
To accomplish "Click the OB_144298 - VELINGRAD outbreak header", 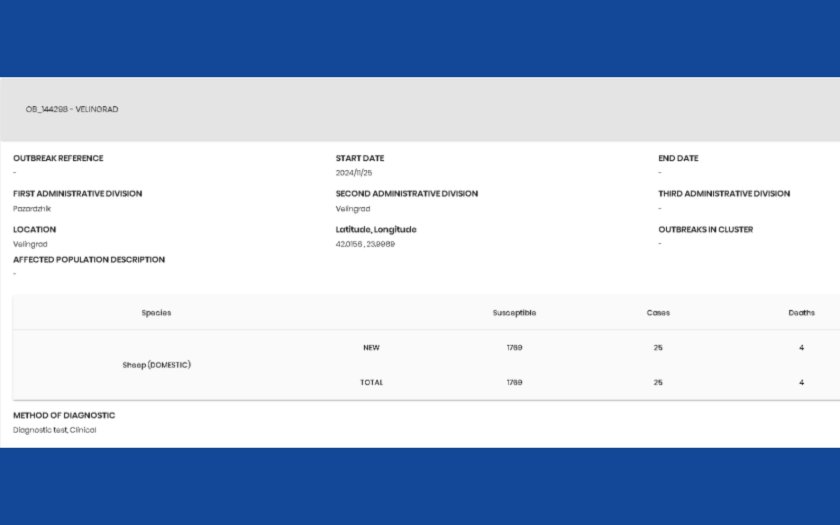I will point(72,109).
